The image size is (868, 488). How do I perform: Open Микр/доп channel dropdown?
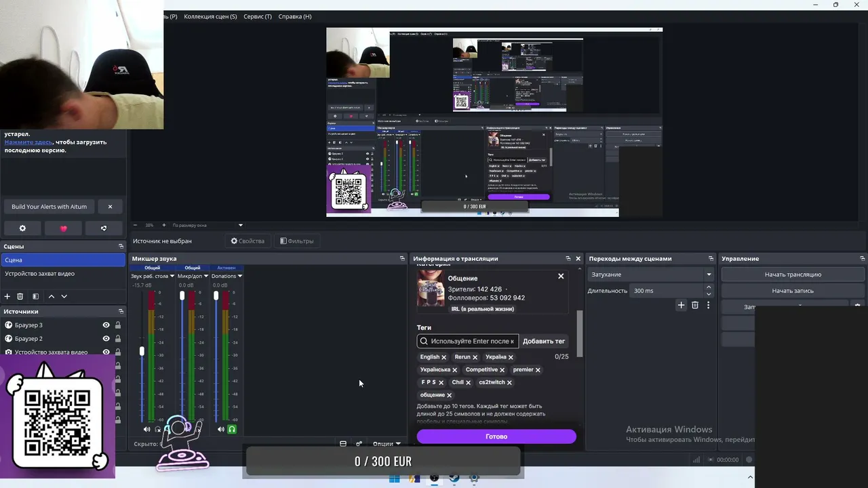(x=206, y=277)
